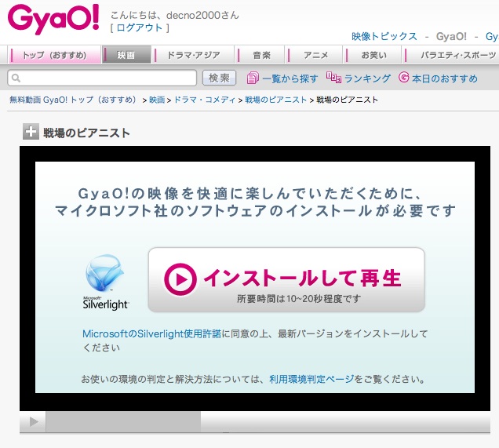Click the Microsoft Silverlight logo
This screenshot has height=448, width=499.
(x=105, y=282)
